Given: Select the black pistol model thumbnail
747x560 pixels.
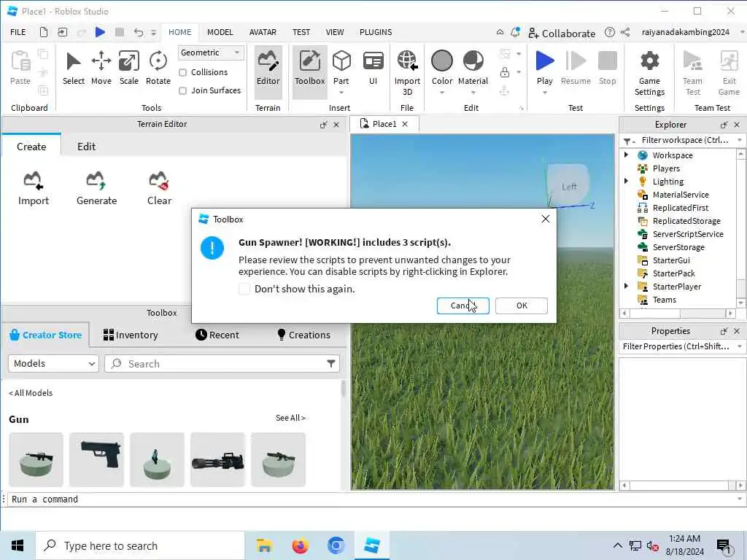Looking at the screenshot, I should tap(97, 459).
